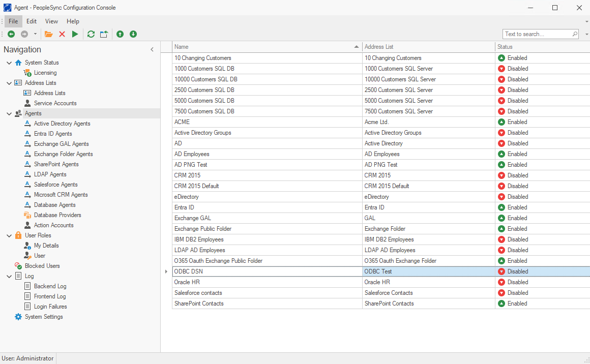Select the '10 Changing Customers' name cell
The width and height of the screenshot is (590, 364).
[267, 58]
